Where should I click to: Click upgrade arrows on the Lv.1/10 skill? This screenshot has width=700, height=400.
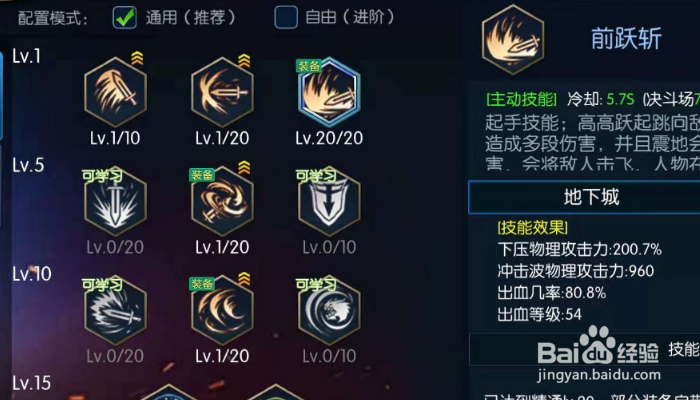coord(137,58)
